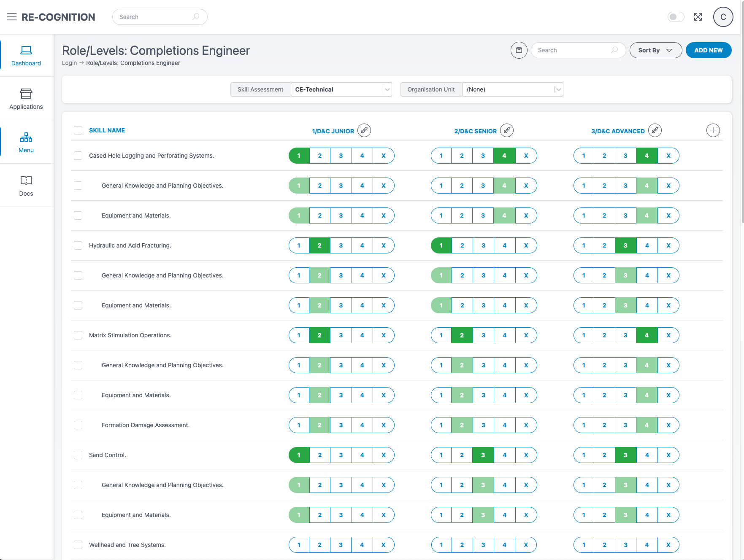Set Hydraulic and Acid Fracturing Senior to 2
The image size is (744, 560).
462,245
